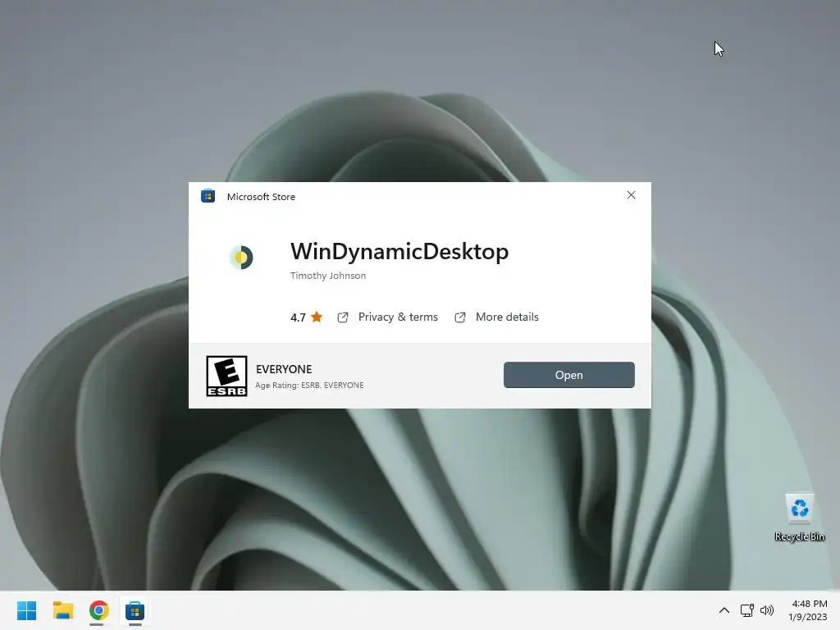This screenshot has height=630, width=840.
Task: Click the EVERYONE rating heading
Action: pyautogui.click(x=284, y=369)
